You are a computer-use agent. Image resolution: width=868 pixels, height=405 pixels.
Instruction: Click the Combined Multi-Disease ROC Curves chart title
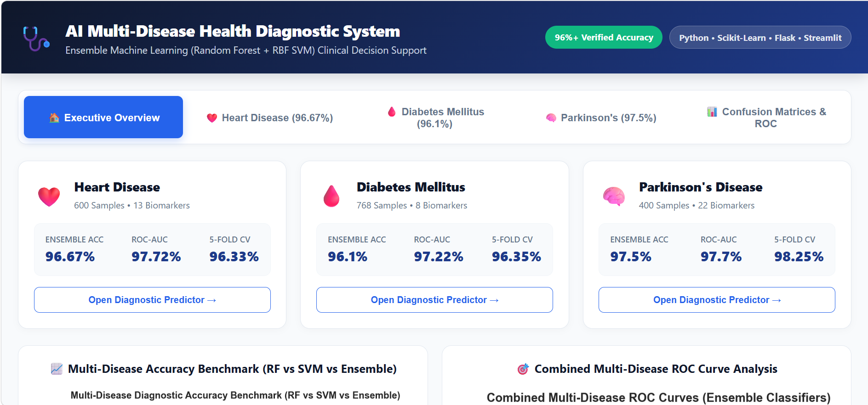pos(659,397)
